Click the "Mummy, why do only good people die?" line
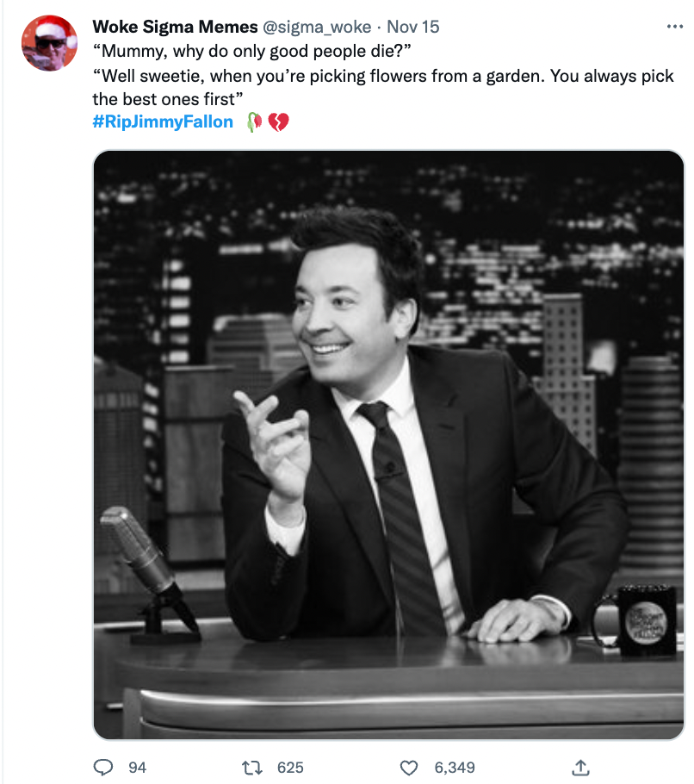Viewport: 694px width, 784px height. (x=252, y=51)
